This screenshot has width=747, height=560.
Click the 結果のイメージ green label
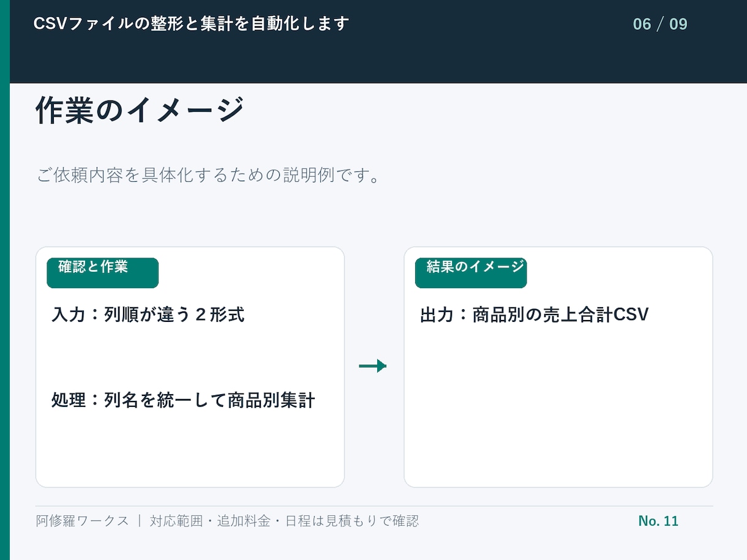pos(471,273)
